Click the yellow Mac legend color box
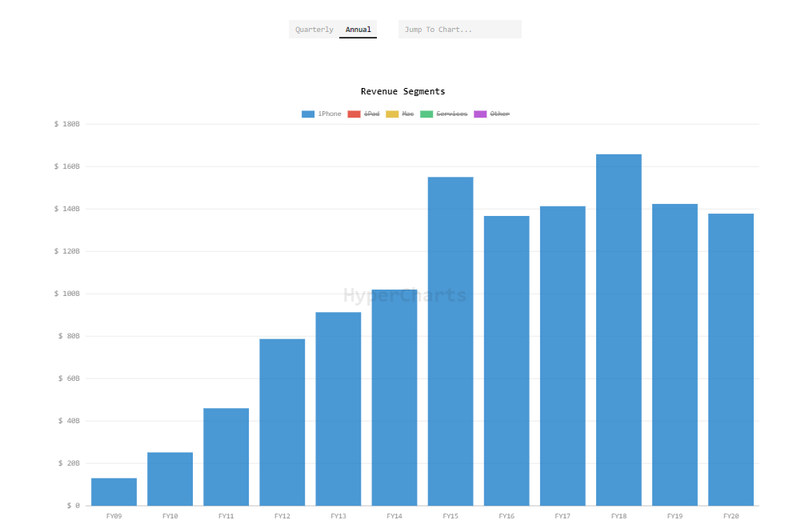This screenshot has width=801, height=532. click(392, 114)
